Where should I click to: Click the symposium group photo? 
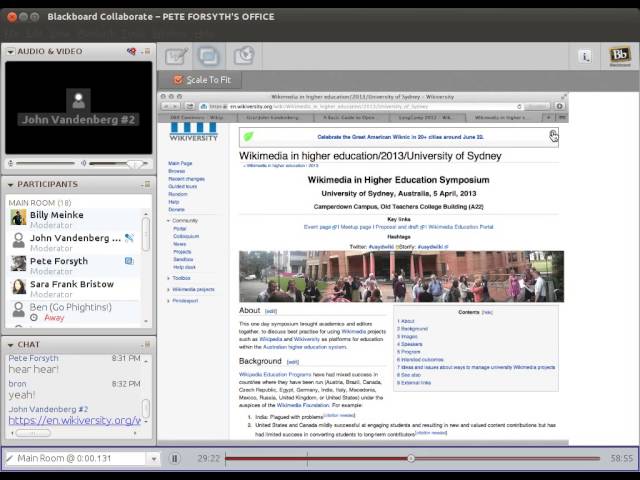point(401,277)
